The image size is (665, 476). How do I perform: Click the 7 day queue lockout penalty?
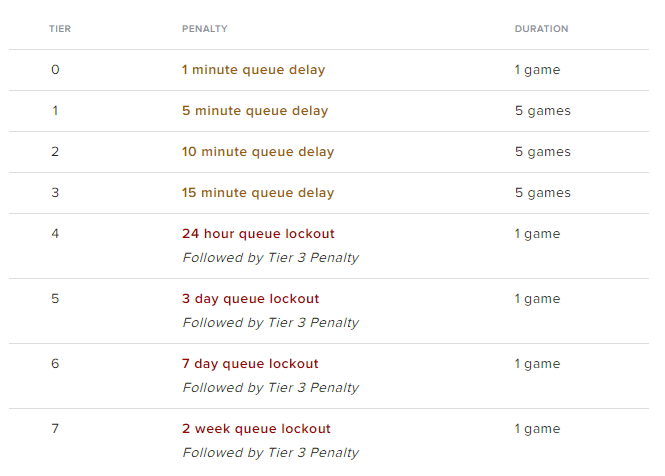pos(250,364)
